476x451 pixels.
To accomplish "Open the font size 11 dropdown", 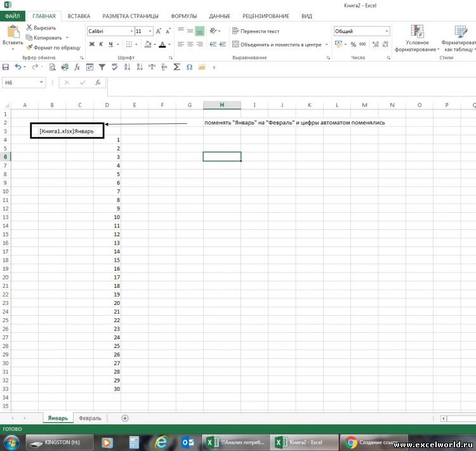I will point(150,31).
